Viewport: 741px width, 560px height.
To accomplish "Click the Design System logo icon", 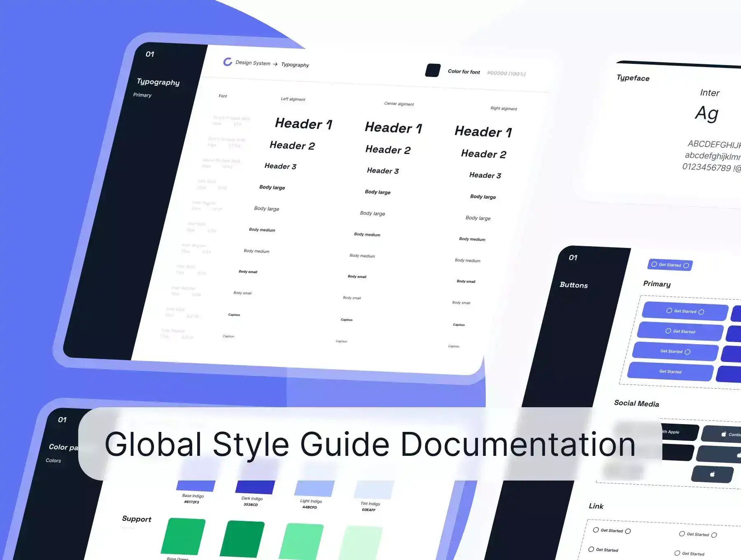I will 228,62.
